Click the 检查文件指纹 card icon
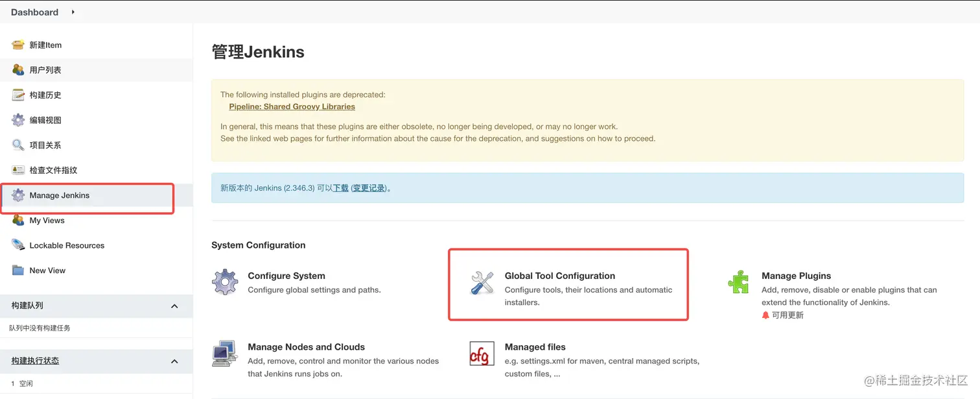Image resolution: width=980 pixels, height=399 pixels. click(x=18, y=170)
